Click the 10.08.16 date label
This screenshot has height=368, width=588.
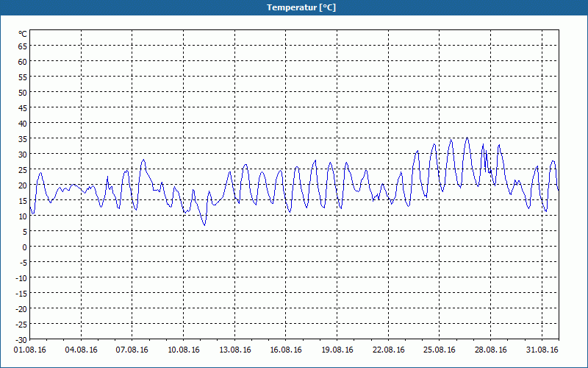(183, 350)
